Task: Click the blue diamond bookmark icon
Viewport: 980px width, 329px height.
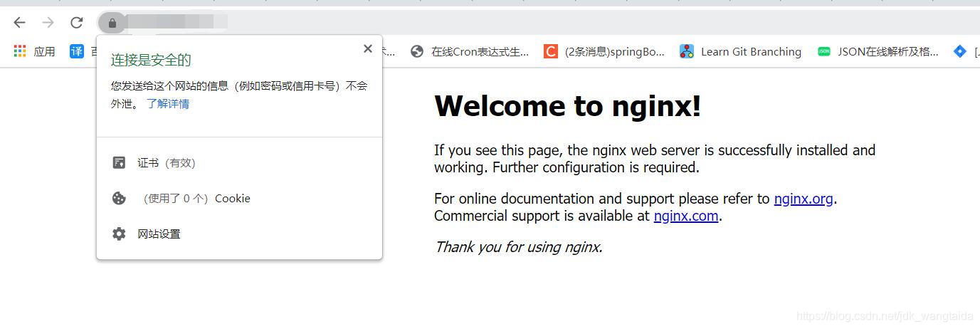Action: [960, 51]
